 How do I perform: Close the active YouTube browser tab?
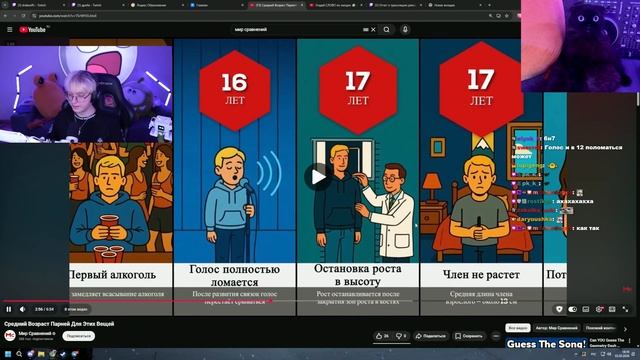(302, 5)
